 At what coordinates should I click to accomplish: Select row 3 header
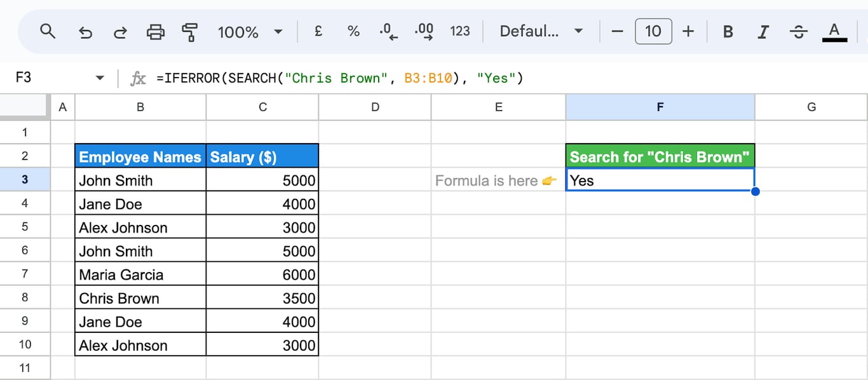point(25,179)
